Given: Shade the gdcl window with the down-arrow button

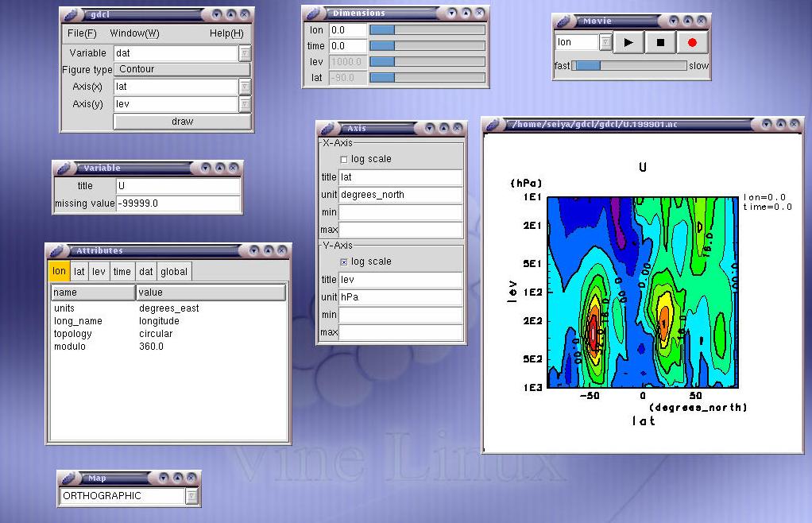Looking at the screenshot, I should pos(217,14).
